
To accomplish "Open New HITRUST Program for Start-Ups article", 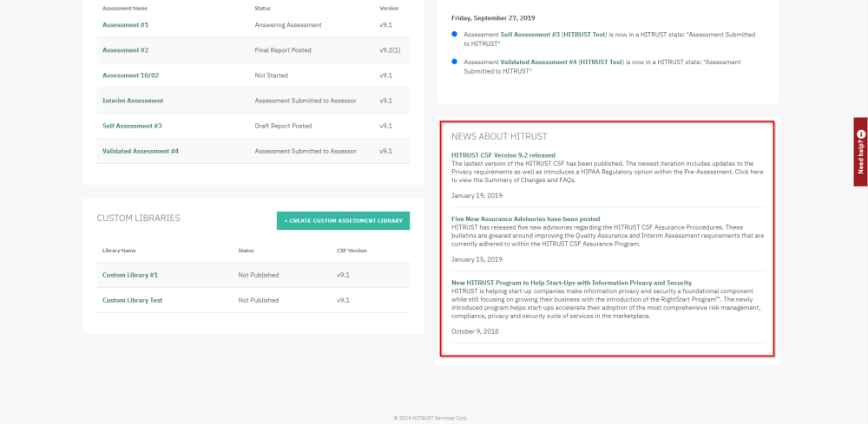I will (x=571, y=283).
